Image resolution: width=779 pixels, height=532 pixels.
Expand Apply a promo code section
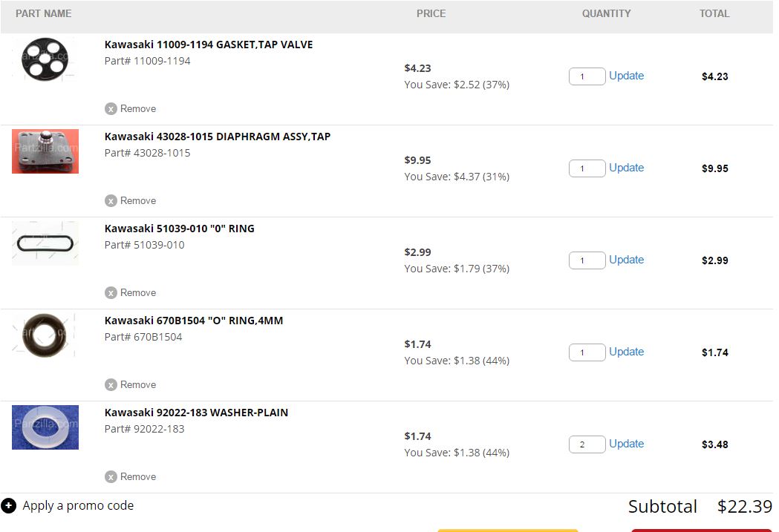tap(78, 506)
